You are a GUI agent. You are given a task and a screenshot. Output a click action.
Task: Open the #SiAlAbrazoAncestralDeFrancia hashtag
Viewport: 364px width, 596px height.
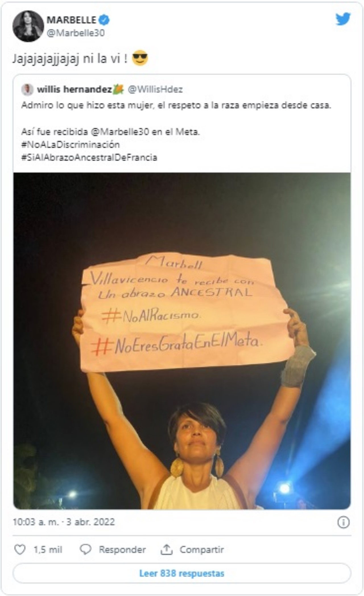click(x=89, y=157)
